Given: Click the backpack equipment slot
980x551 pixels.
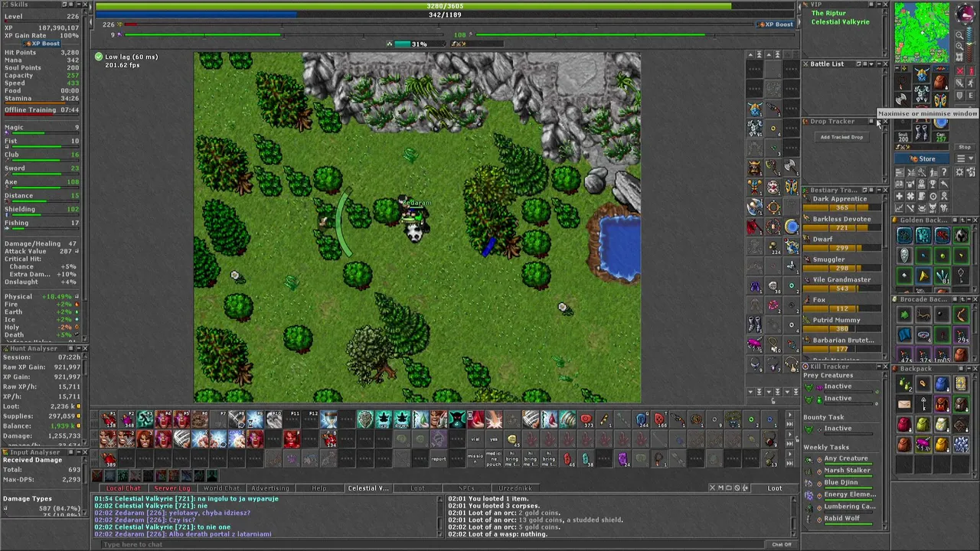Looking at the screenshot, I should click(x=940, y=81).
